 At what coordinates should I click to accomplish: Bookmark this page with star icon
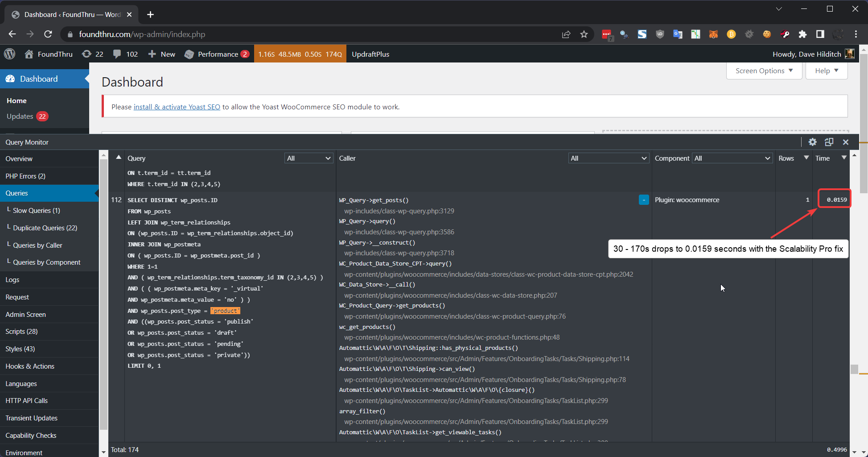click(584, 34)
